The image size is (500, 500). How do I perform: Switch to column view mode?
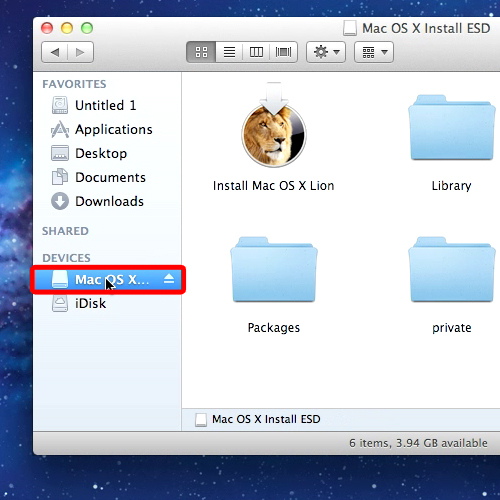256,52
